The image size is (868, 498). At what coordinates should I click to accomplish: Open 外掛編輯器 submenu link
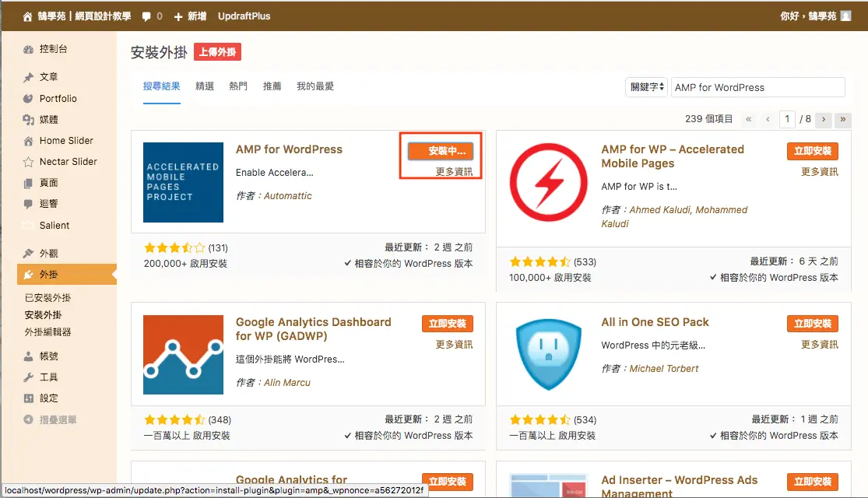[47, 332]
